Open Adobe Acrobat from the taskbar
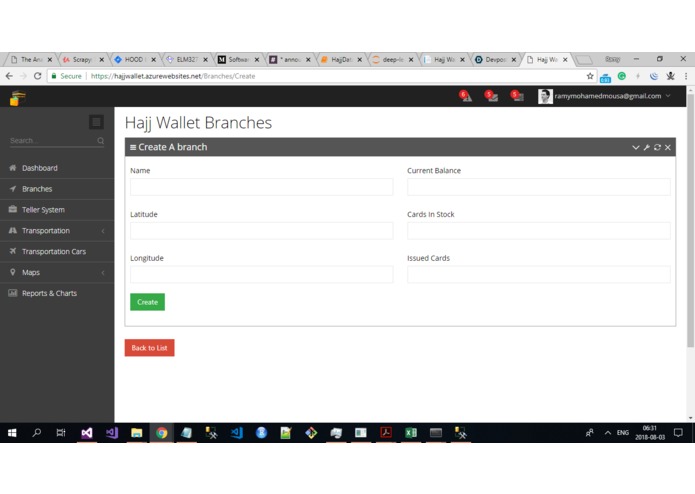695x494 pixels. pyautogui.click(x=386, y=433)
